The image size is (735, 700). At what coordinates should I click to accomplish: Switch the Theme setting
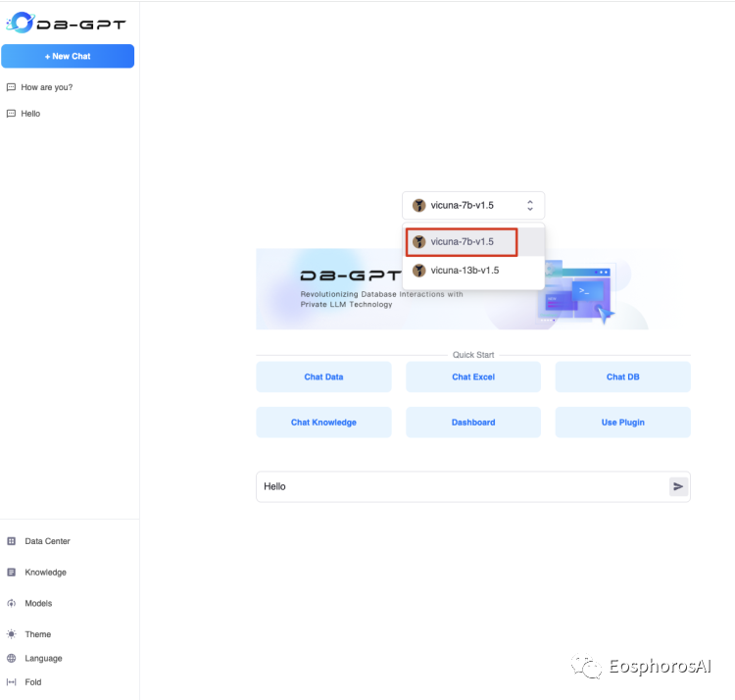coord(38,634)
